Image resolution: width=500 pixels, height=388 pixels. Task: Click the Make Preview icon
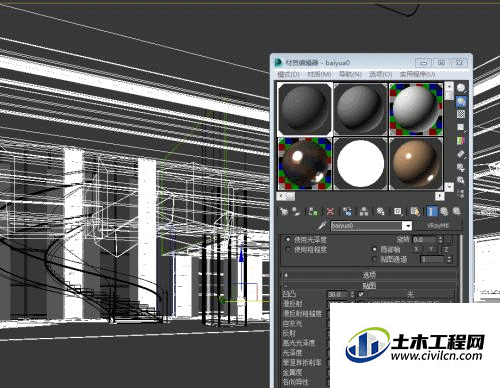click(x=461, y=154)
